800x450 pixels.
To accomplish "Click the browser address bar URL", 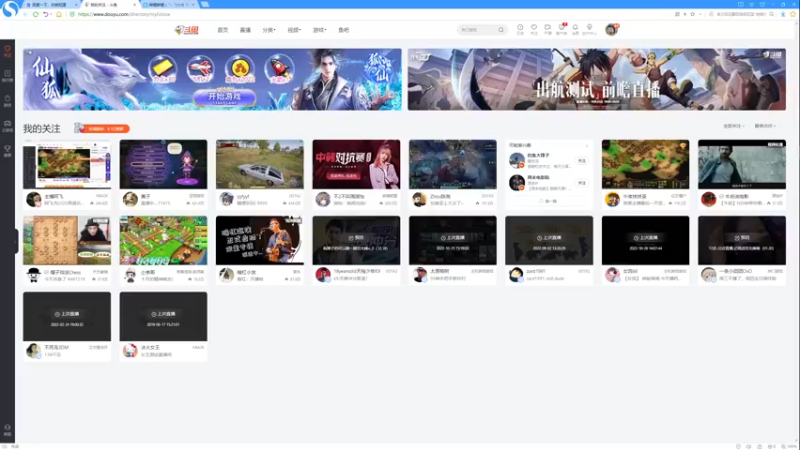I will pyautogui.click(x=124, y=14).
